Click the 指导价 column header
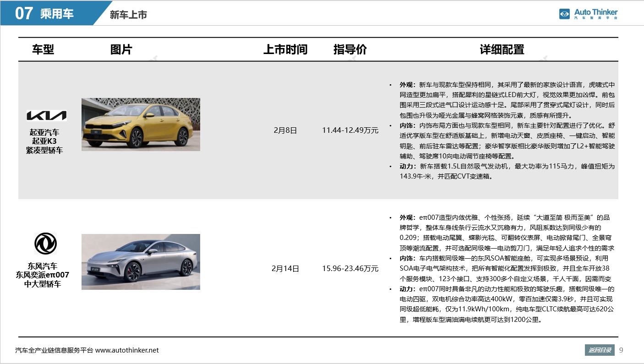This screenshot has width=644, height=364. 350,49
